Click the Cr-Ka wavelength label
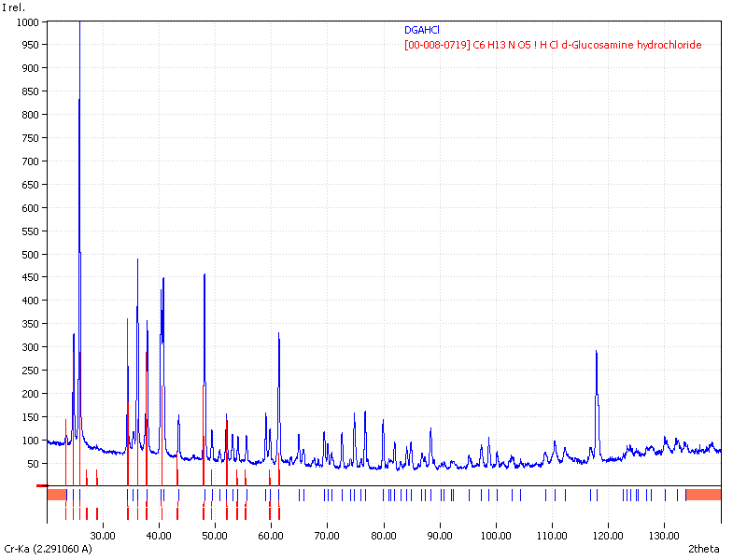The height and width of the screenshot is (560, 747). pos(49,550)
